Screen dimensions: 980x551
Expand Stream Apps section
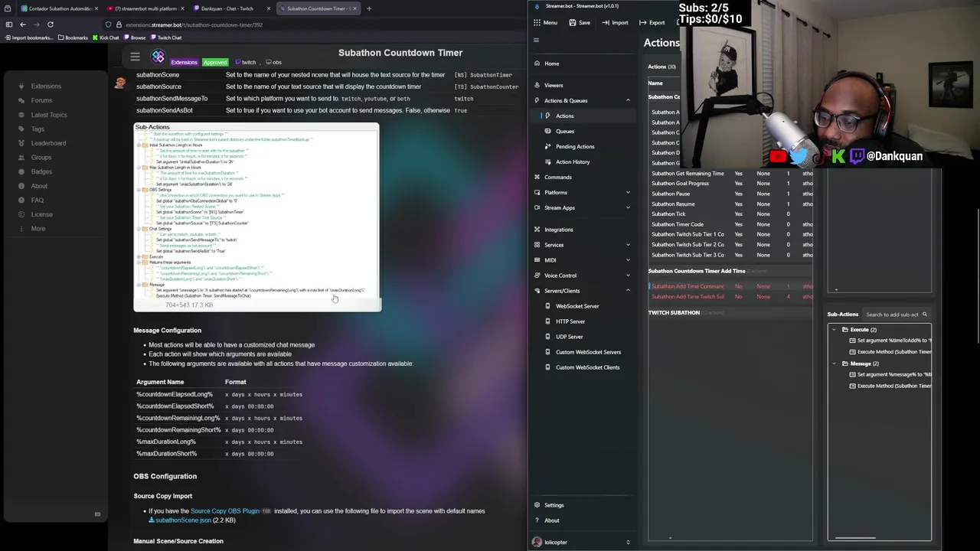(628, 207)
